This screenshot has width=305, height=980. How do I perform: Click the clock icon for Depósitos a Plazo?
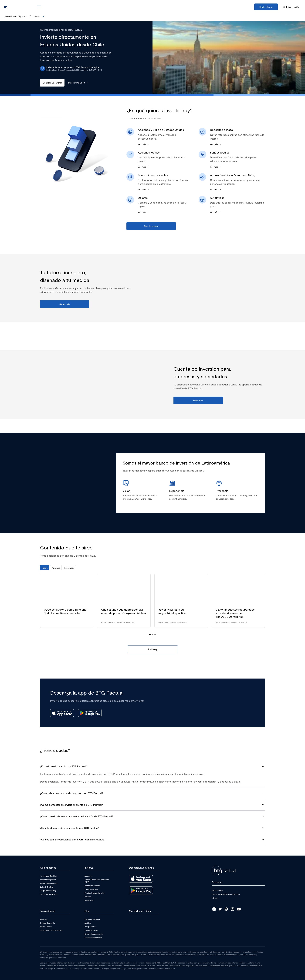(x=202, y=132)
